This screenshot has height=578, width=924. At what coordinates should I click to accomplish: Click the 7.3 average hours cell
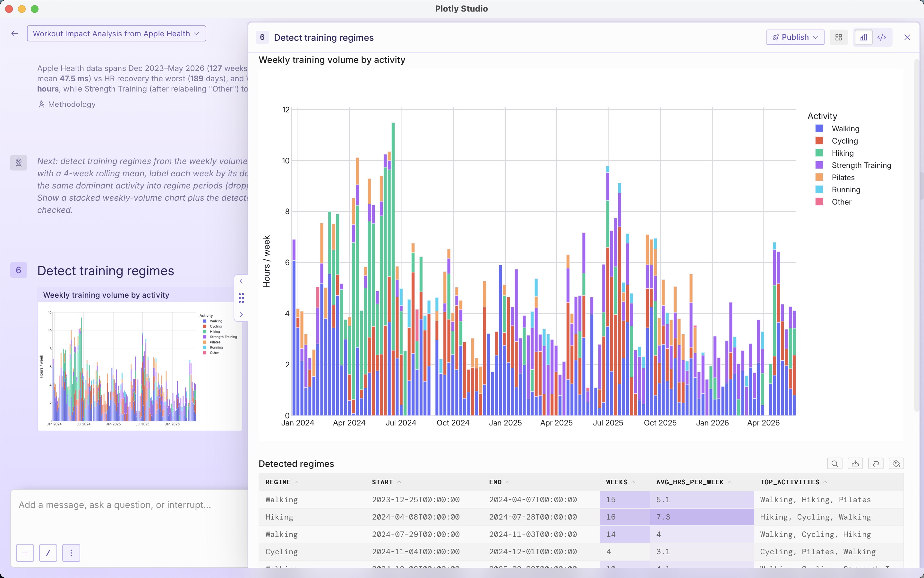click(x=701, y=517)
